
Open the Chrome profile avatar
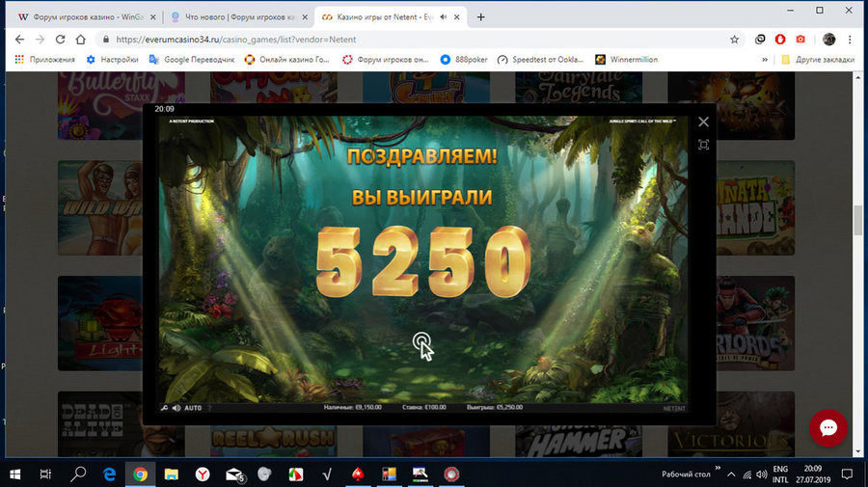tap(828, 40)
